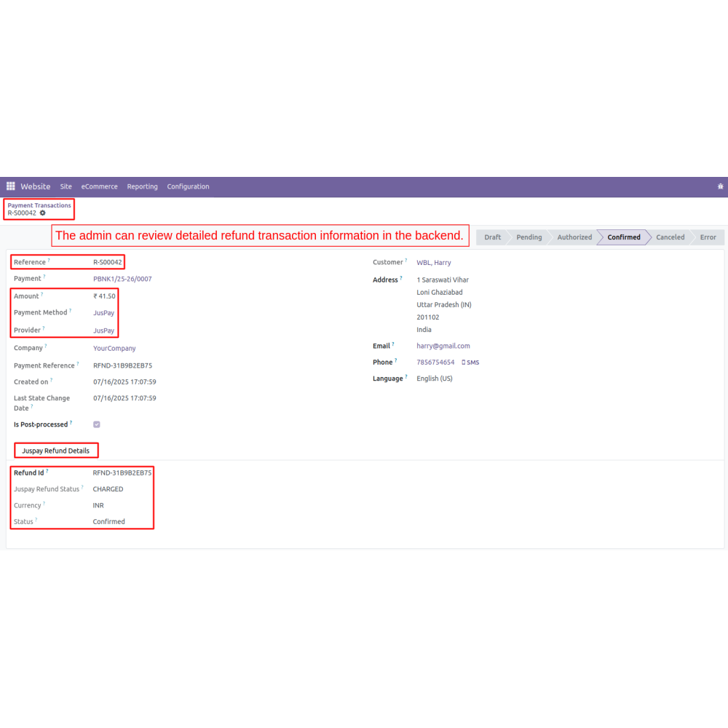Open the Site menu
The width and height of the screenshot is (728, 728).
coord(66,187)
